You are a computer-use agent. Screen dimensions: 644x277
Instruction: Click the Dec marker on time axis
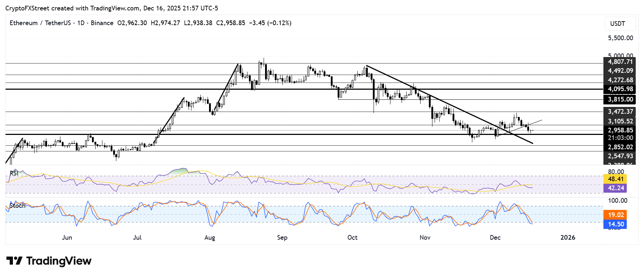coord(495,238)
